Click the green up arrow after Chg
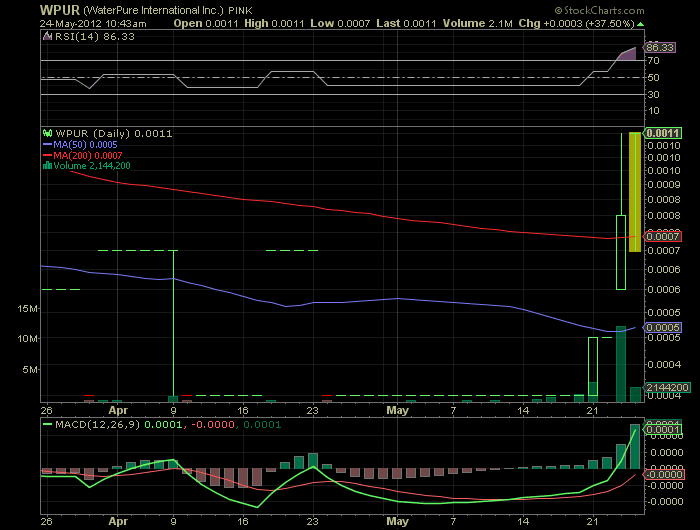The width and height of the screenshot is (700, 530). coord(641,24)
